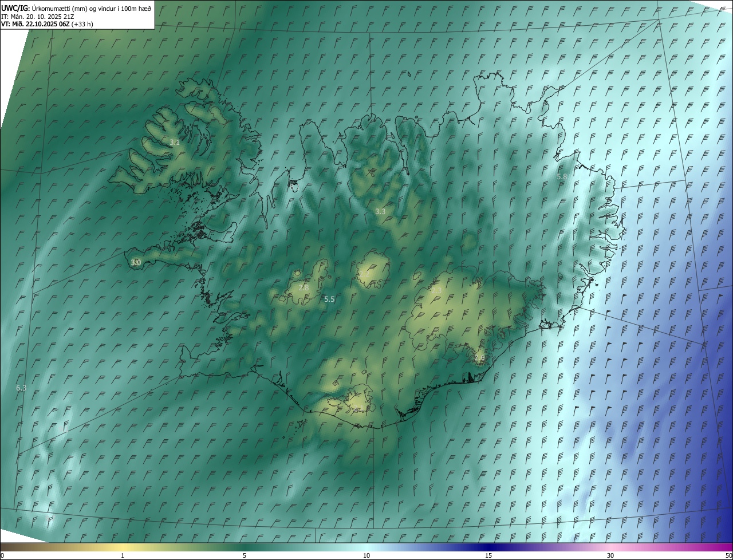The height and width of the screenshot is (560, 733).
Task: Click the 3.3 value label in north Iceland
Action: click(x=380, y=211)
